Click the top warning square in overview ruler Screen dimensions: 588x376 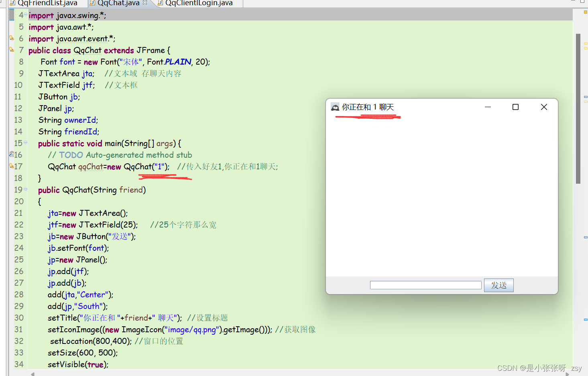pyautogui.click(x=586, y=12)
